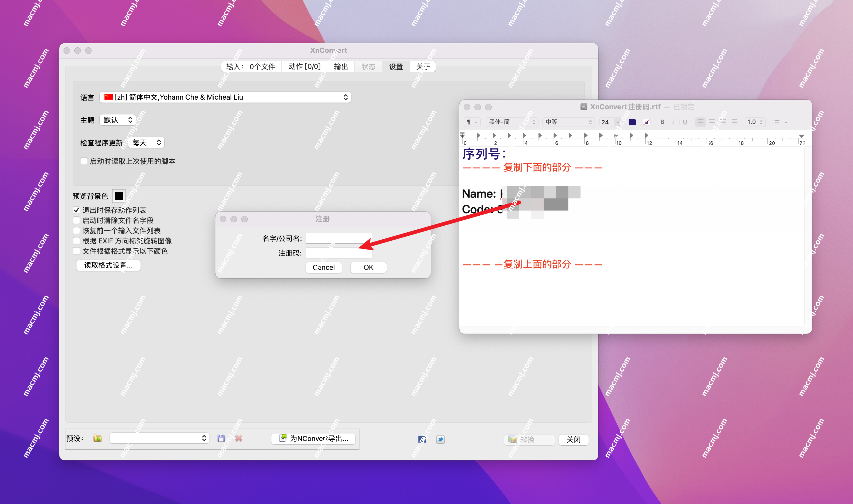Click the right margin marker on the ruler
Screen dimensions: 853x504
tap(801, 136)
